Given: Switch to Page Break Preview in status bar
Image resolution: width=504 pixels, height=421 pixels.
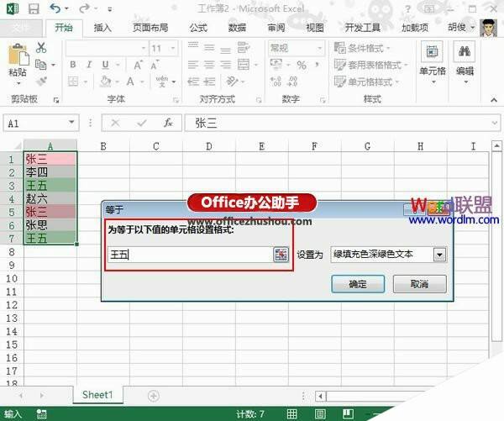Looking at the screenshot, I should [x=348, y=413].
